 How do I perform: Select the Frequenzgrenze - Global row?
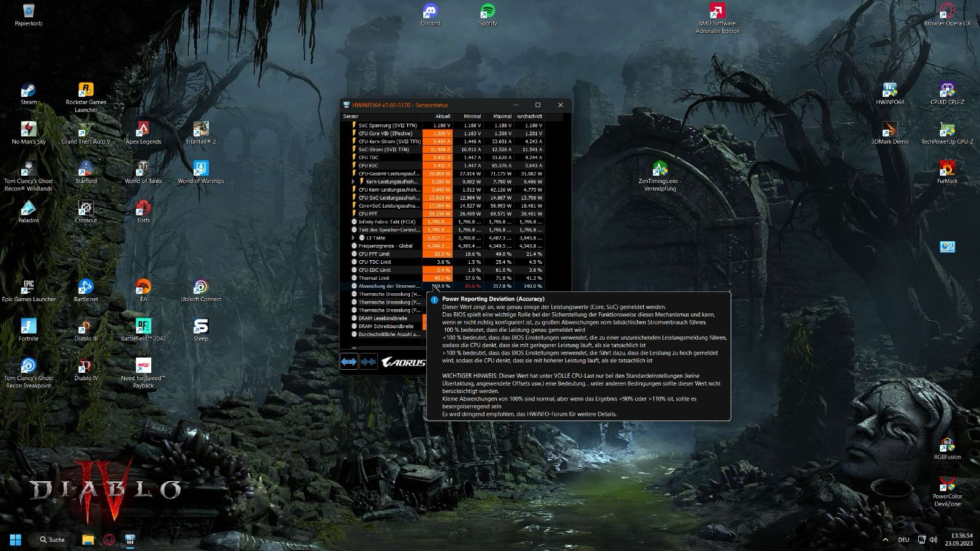point(442,246)
